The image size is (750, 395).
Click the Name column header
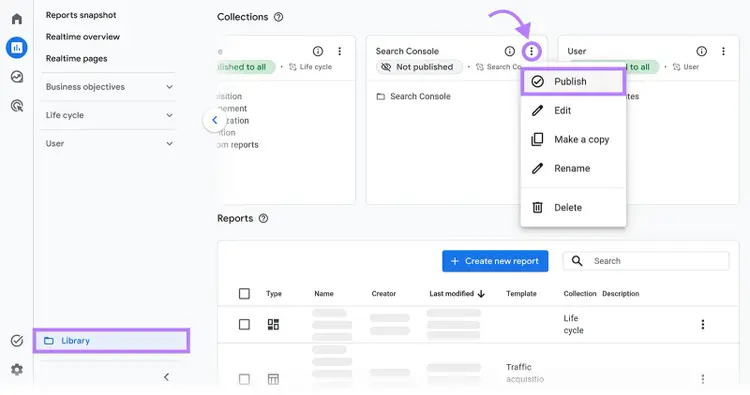(x=324, y=294)
